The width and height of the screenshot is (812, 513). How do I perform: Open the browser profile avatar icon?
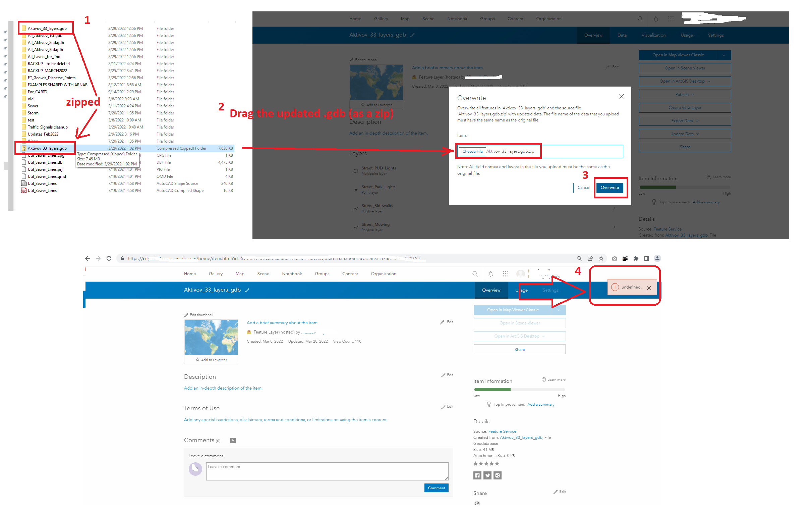tap(657, 258)
